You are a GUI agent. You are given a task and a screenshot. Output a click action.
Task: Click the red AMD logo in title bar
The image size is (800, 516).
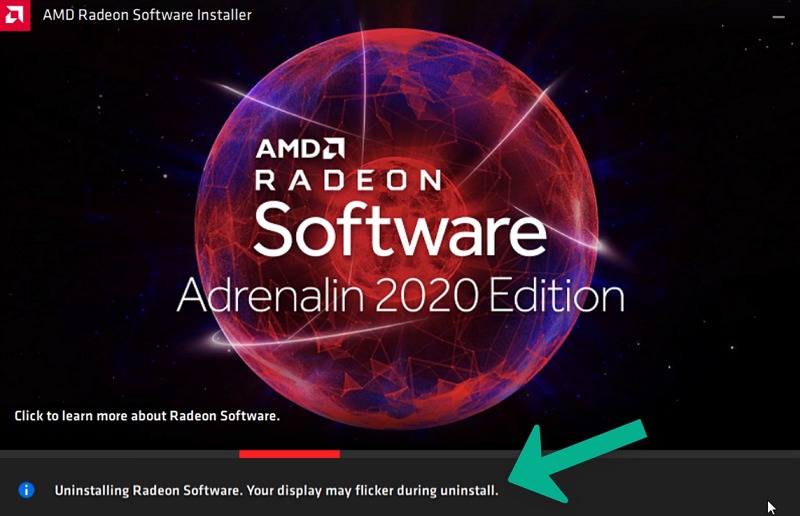[x=14, y=15]
